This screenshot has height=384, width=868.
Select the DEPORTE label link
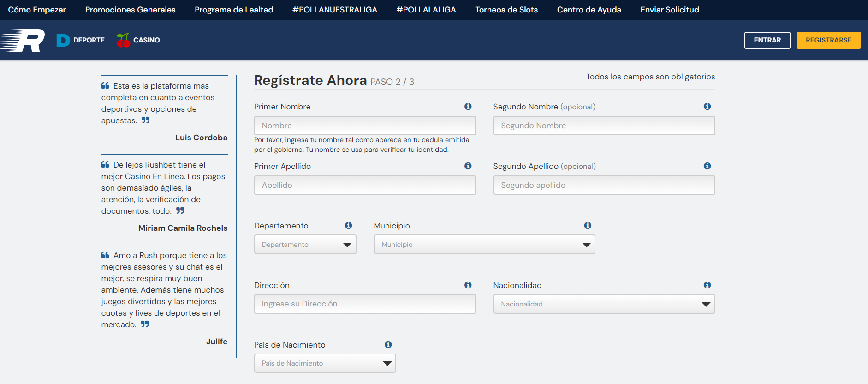point(89,40)
